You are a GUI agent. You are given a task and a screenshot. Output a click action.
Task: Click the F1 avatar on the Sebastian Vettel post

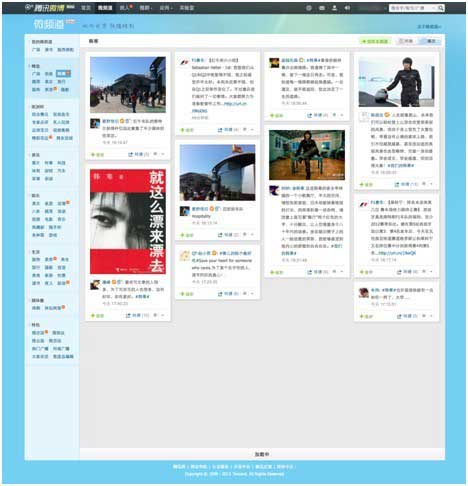click(x=184, y=62)
